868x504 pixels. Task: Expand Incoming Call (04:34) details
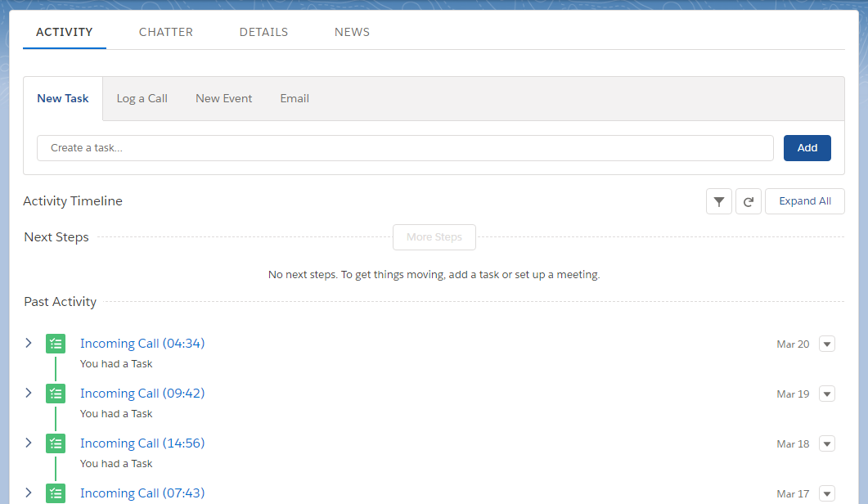pos(29,343)
